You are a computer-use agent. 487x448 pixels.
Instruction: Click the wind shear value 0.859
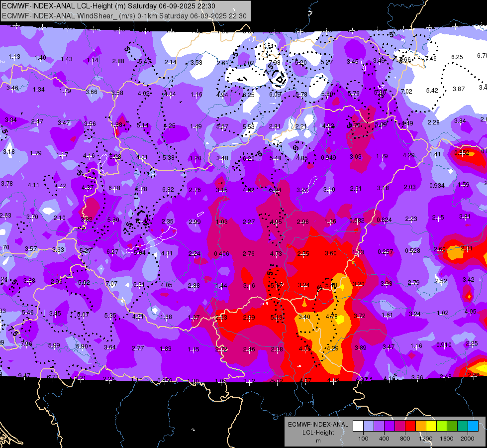(x=165, y=380)
